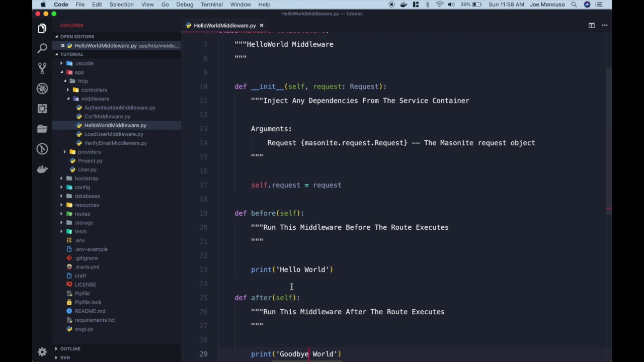Collapse the app folder

click(79, 72)
